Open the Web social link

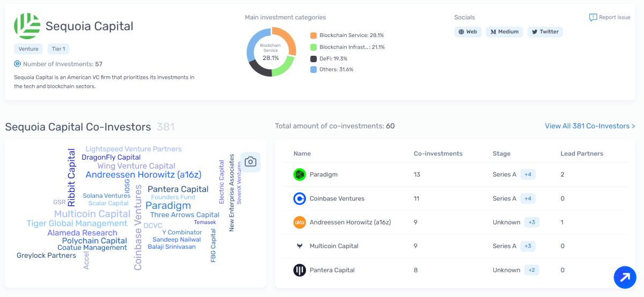[467, 32]
